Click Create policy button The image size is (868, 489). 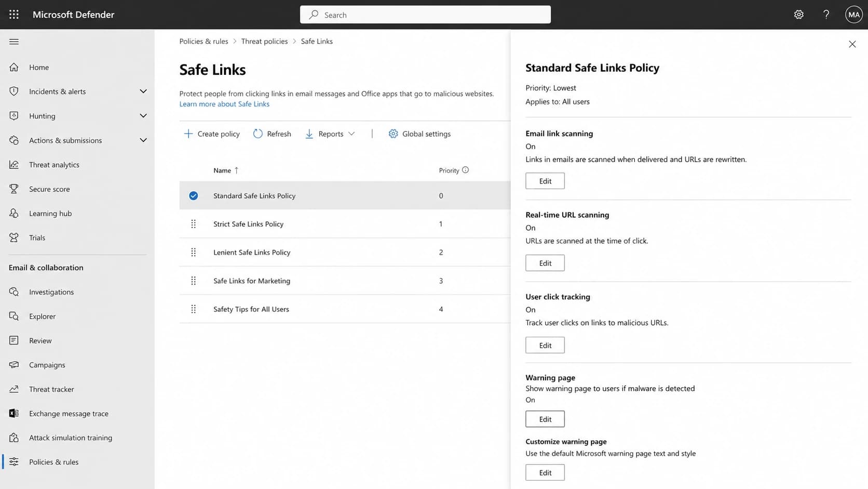[212, 134]
